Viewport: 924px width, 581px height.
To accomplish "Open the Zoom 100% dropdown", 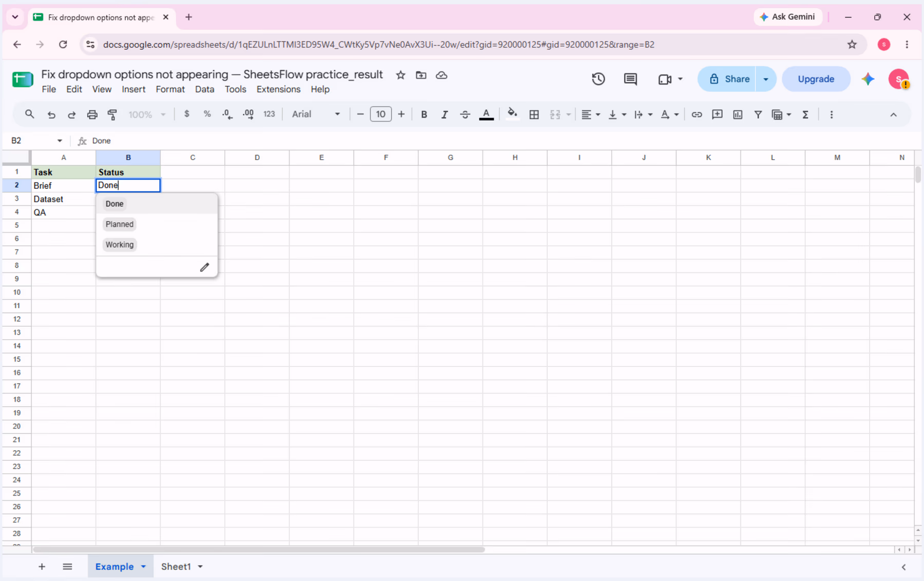I will coord(147,114).
